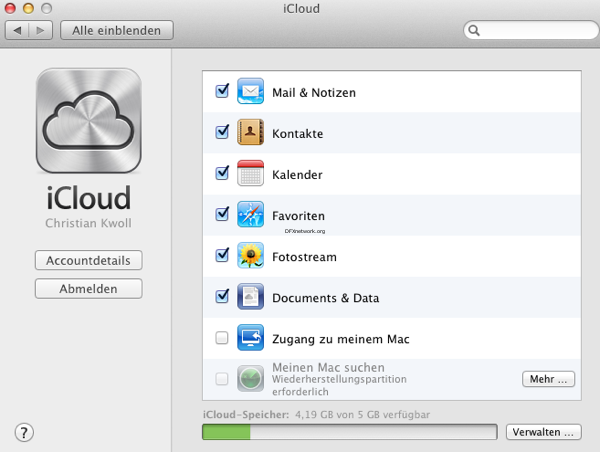Click the Kontakte address book icon
Viewport: 600px width, 452px height.
[250, 132]
